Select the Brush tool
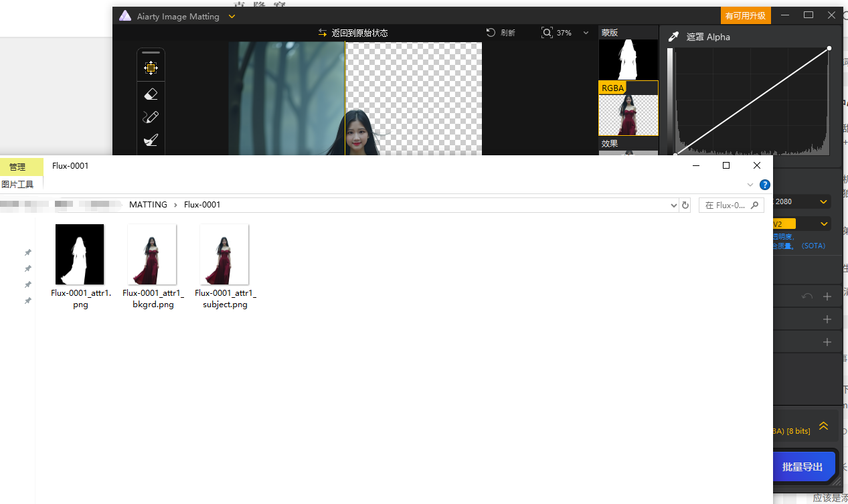 pyautogui.click(x=151, y=117)
